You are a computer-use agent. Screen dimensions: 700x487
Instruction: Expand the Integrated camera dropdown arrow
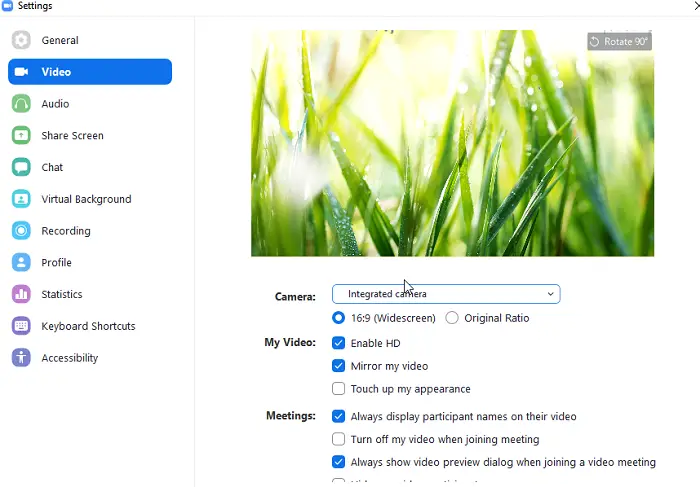click(550, 294)
